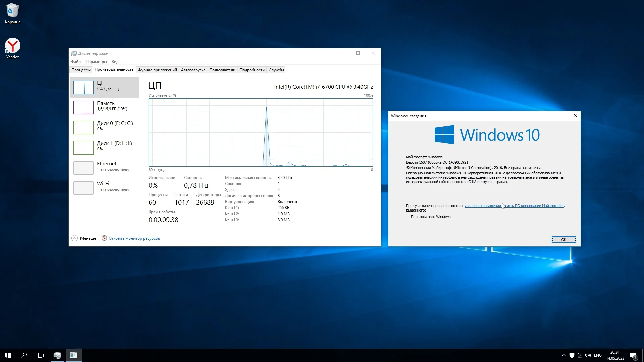The height and width of the screenshot is (362, 644).
Task: Show hidden tray icons chevron
Action: pos(563,355)
